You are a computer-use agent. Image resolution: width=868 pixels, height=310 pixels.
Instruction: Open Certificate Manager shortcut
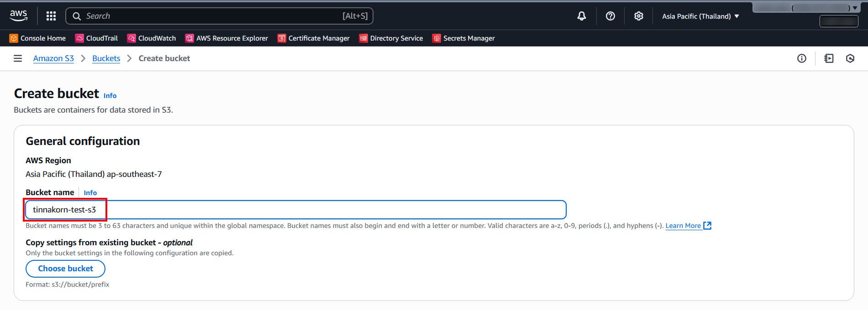[313, 38]
